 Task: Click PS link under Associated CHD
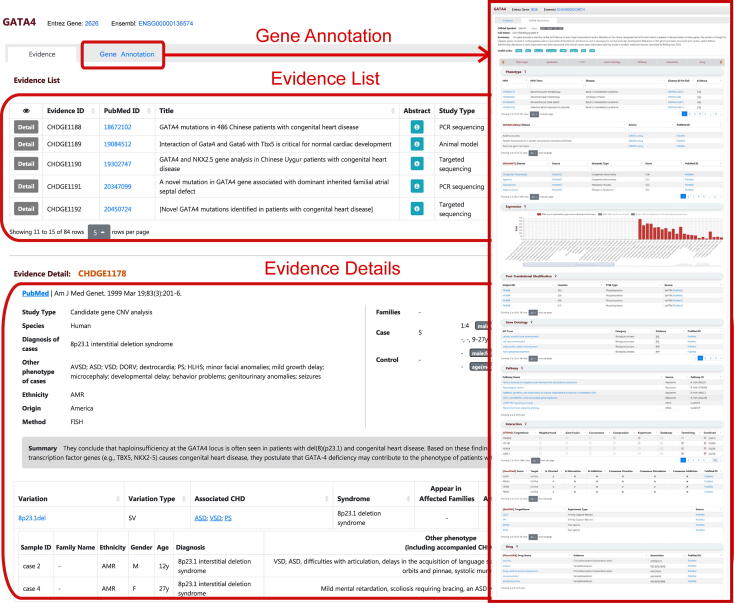(228, 518)
